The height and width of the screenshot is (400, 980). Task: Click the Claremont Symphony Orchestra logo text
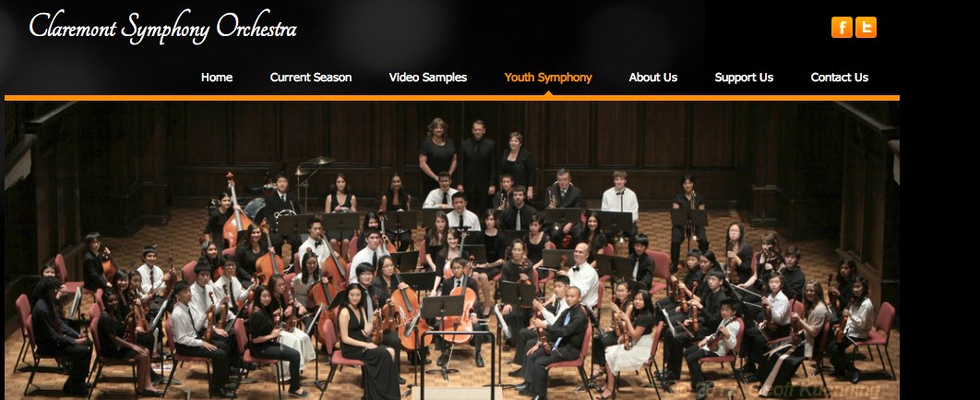tap(162, 28)
